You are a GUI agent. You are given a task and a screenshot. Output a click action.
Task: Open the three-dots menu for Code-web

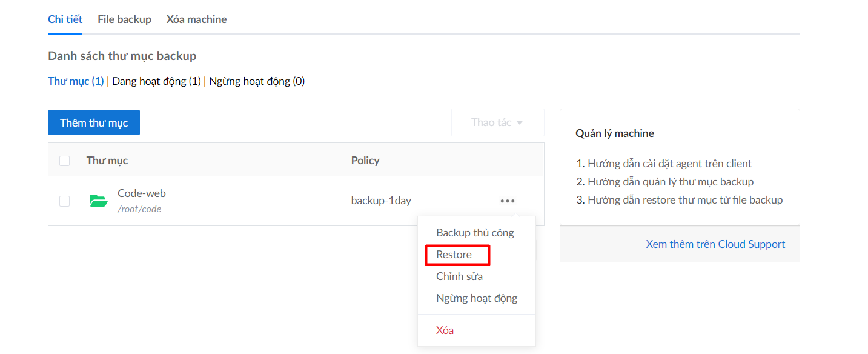[508, 201]
